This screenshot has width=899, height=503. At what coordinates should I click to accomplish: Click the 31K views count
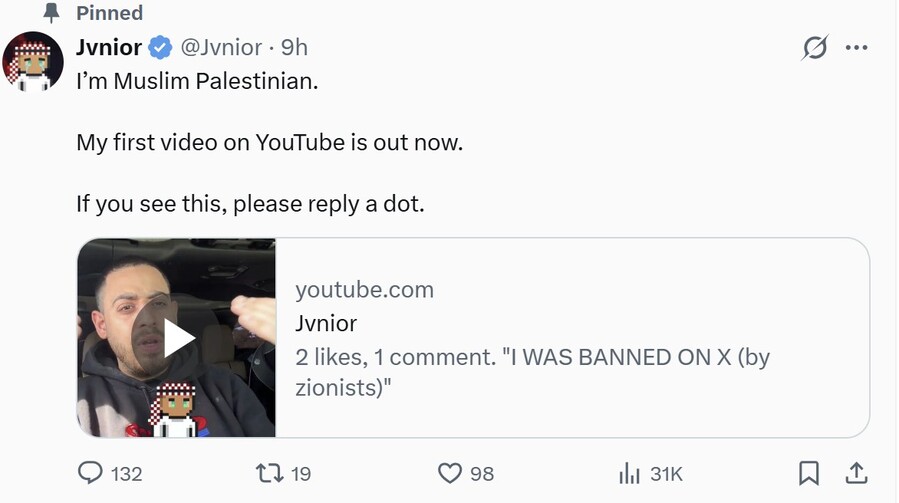pos(666,474)
